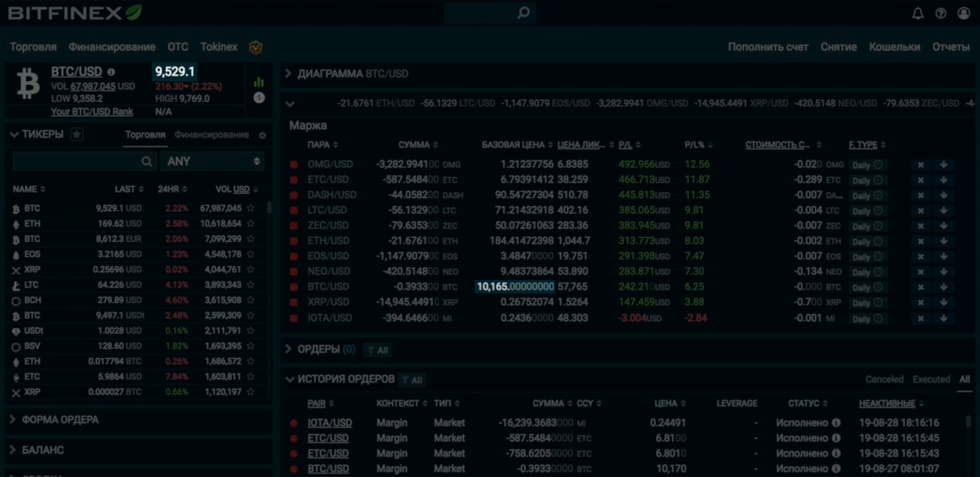Star the LTC ticker row
The image size is (980, 477).
coord(251,285)
